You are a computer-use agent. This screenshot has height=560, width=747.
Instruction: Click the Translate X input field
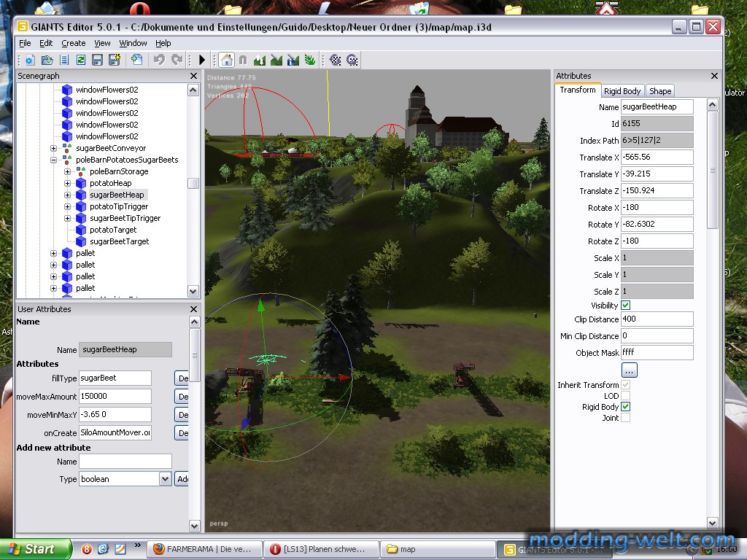657,157
